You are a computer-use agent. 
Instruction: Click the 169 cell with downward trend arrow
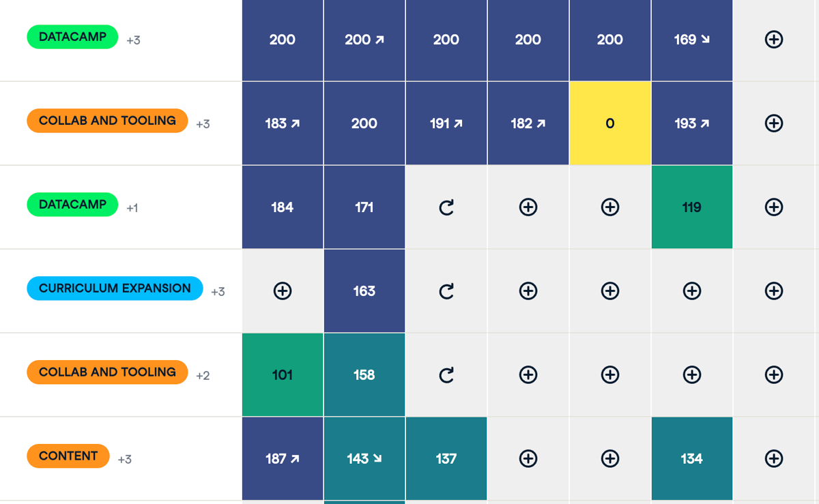pyautogui.click(x=691, y=40)
